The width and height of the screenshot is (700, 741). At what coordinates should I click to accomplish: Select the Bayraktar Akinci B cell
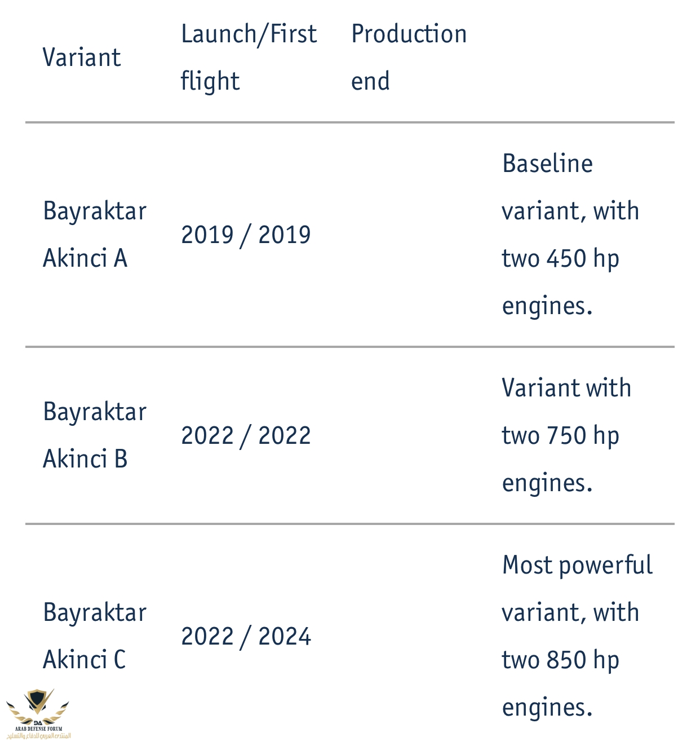(x=94, y=435)
